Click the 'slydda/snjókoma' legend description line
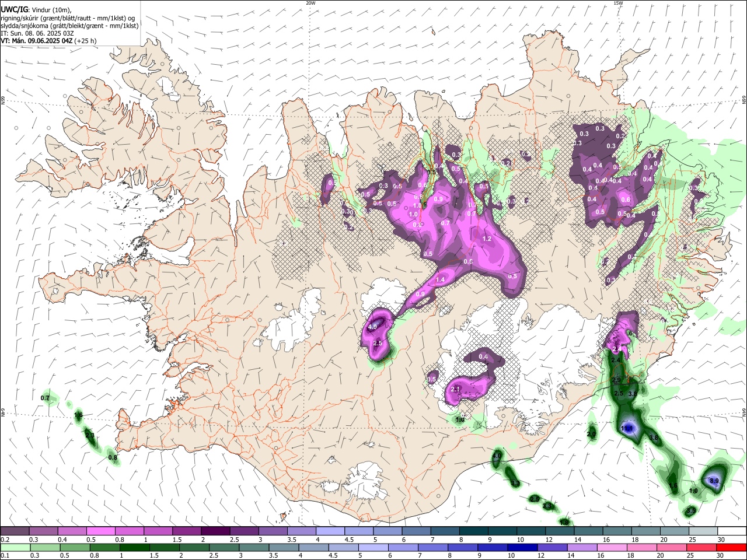Screen dimensions: 747x560 coord(69,26)
